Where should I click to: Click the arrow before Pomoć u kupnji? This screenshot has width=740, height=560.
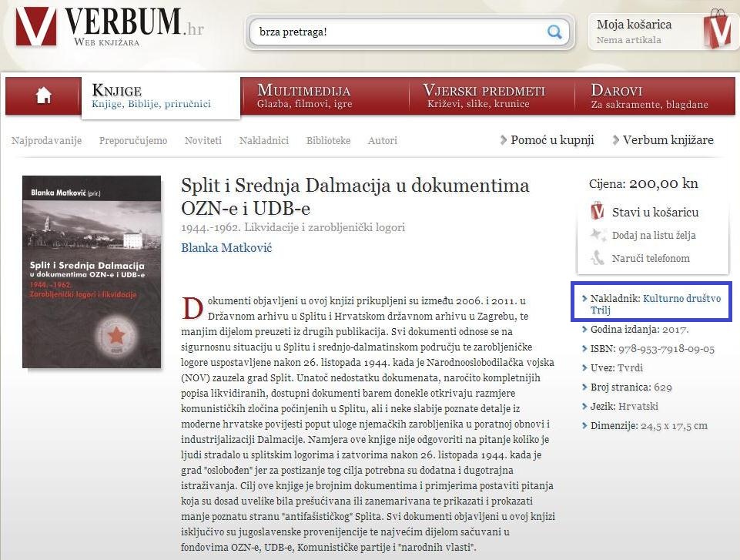tap(504, 140)
